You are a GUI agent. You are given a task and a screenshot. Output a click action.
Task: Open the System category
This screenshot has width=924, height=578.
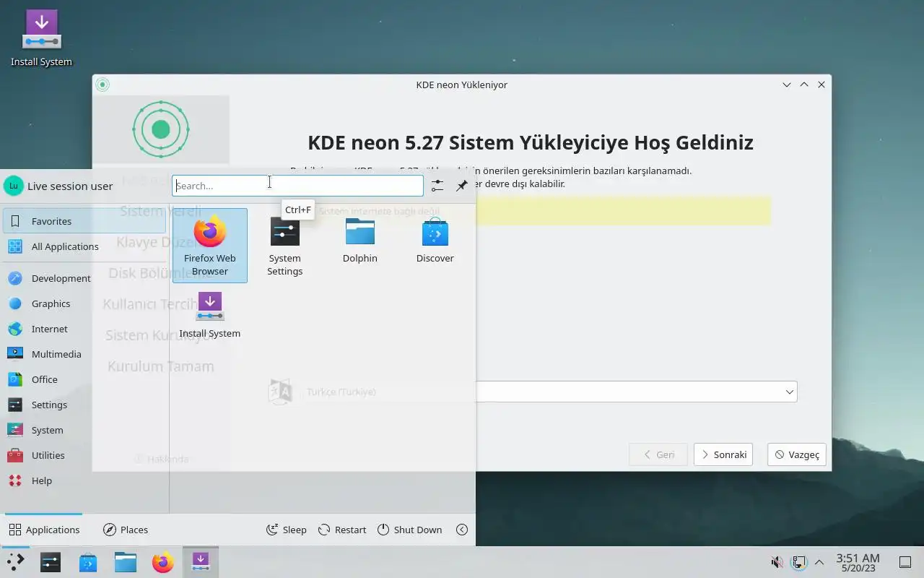point(84,430)
